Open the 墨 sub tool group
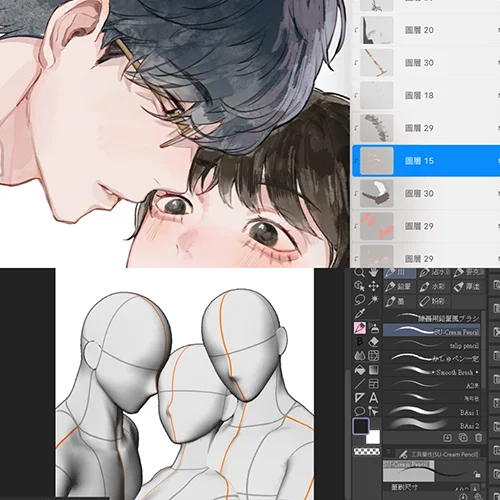The width and height of the screenshot is (500, 500). (x=400, y=301)
